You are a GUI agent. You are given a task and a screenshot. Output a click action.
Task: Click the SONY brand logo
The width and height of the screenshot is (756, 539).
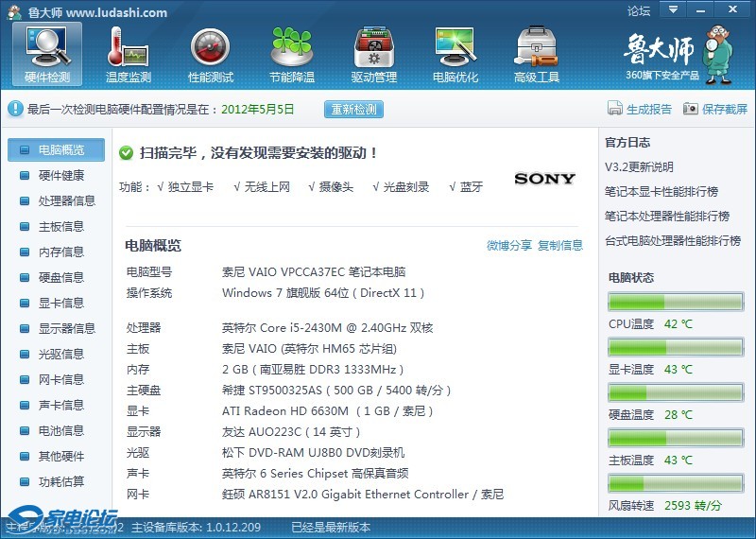coord(544,179)
